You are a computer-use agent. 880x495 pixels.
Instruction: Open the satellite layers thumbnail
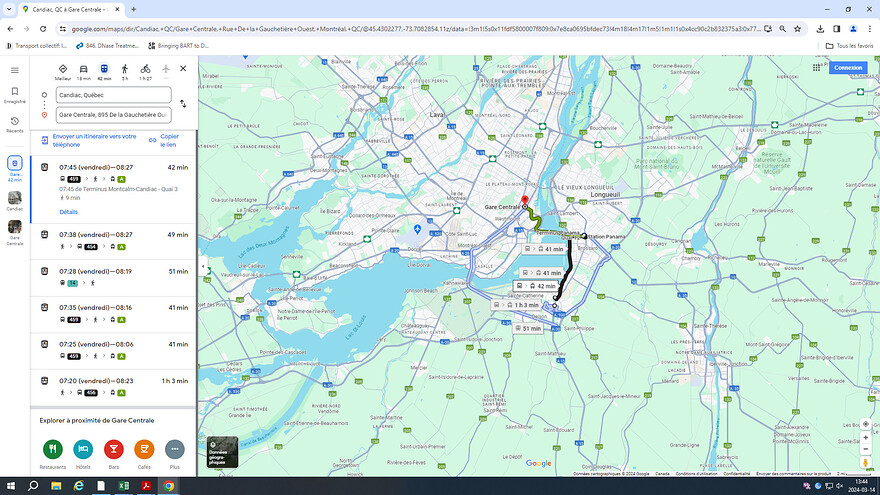click(x=222, y=452)
